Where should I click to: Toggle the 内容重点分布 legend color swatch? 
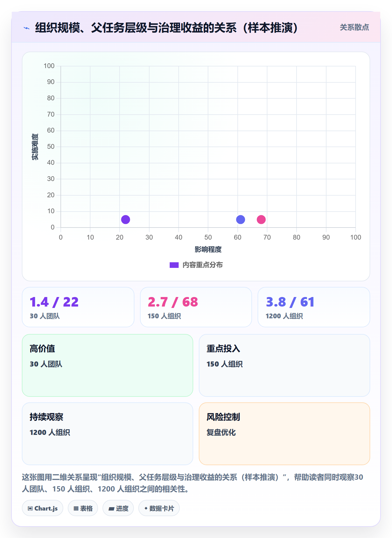tap(174, 265)
